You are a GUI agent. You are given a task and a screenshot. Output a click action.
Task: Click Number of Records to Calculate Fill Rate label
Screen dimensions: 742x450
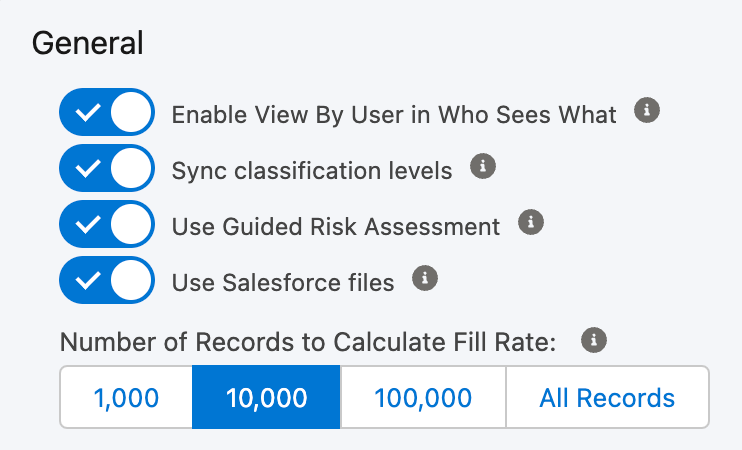[x=308, y=342]
